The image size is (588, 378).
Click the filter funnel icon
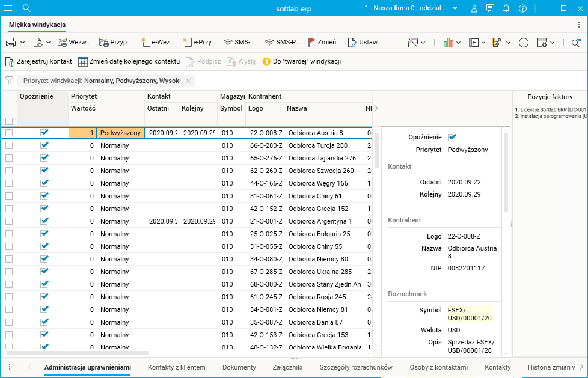click(9, 81)
